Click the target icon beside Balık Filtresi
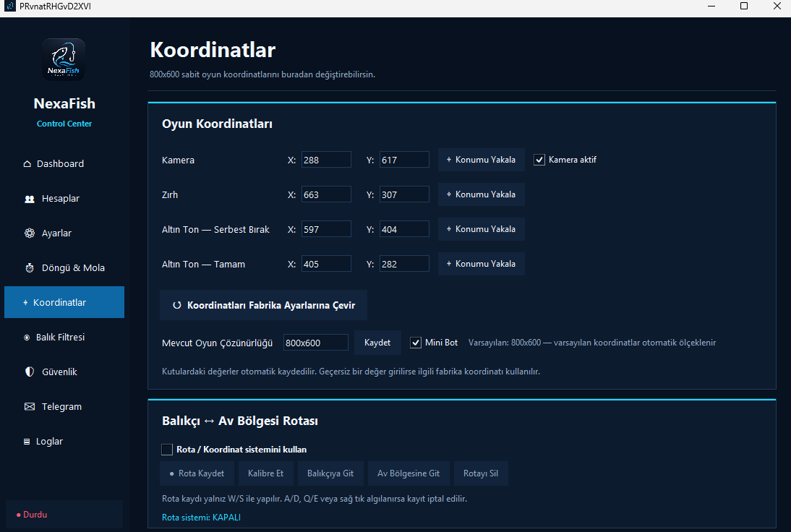This screenshot has width=791, height=532. click(27, 338)
